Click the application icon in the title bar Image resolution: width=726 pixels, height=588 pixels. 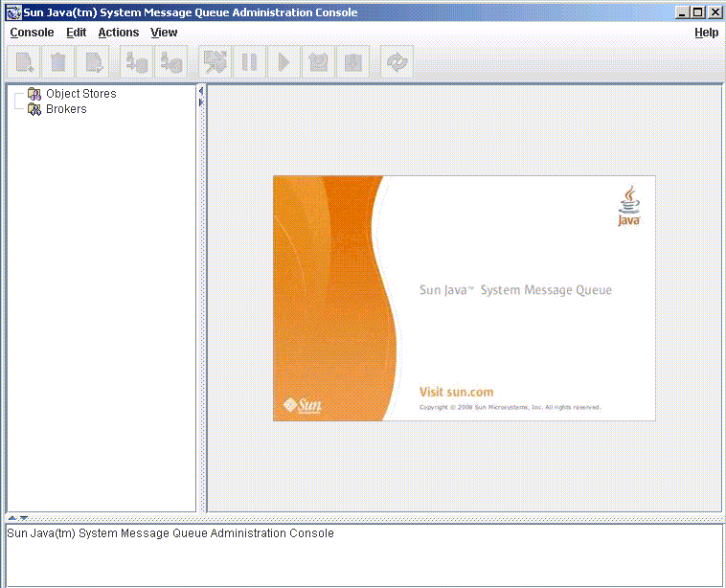coord(14,12)
